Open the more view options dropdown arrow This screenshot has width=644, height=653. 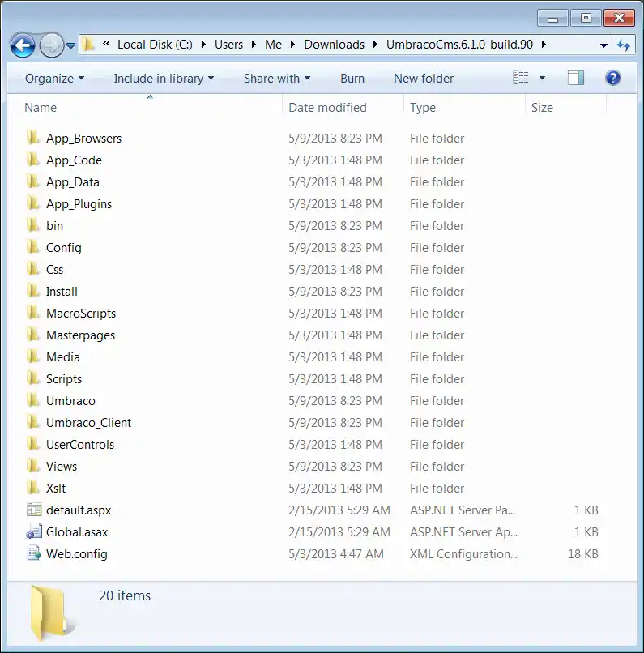[x=542, y=78]
